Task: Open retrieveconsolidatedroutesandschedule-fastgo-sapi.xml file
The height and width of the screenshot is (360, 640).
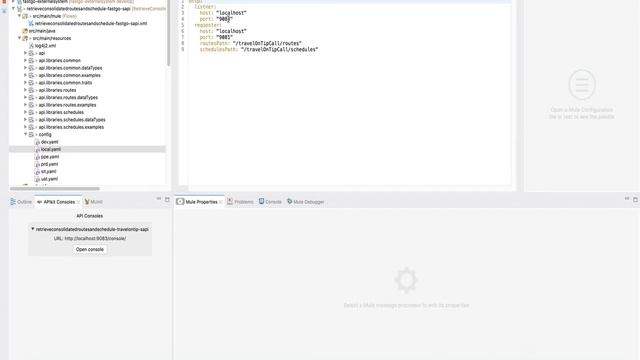Action: coord(91,23)
